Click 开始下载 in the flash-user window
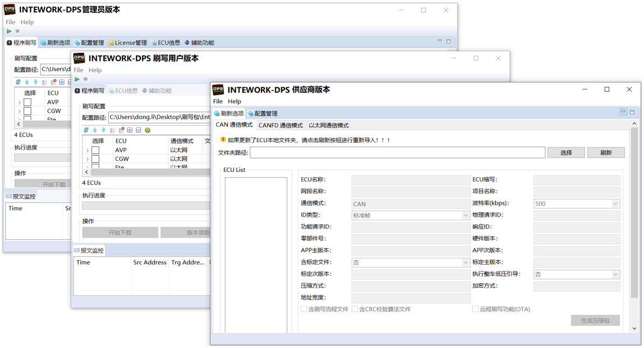 coord(120,232)
